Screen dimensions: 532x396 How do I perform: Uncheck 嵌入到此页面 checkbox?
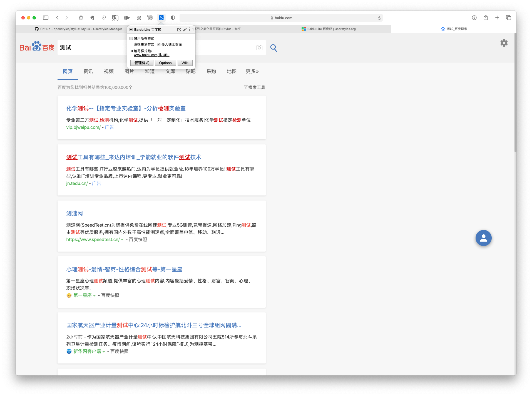159,44
